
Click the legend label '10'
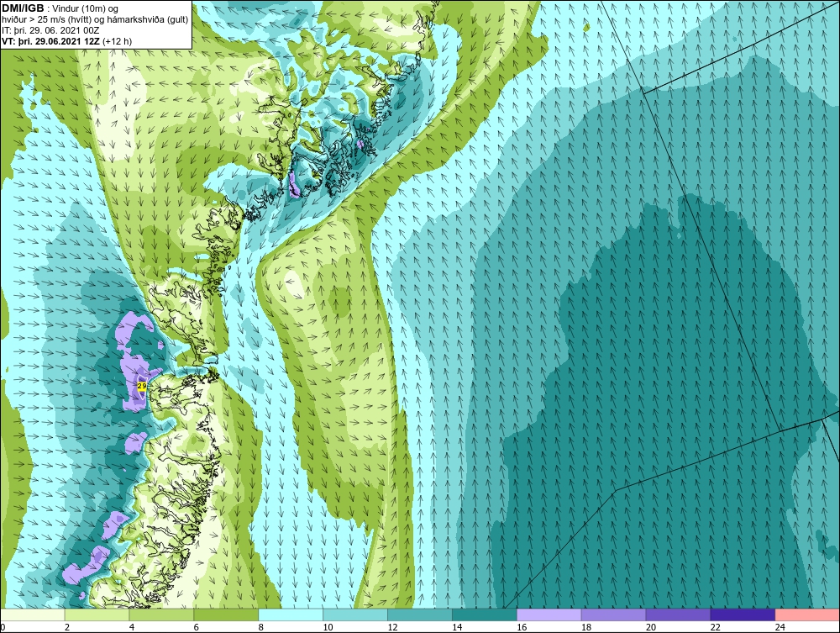328,627
